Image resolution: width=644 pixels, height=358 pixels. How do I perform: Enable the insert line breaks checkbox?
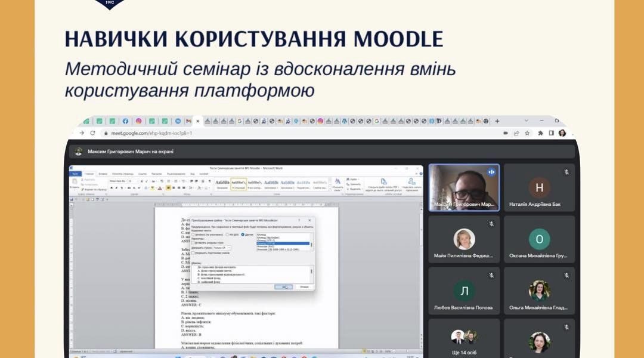(193, 243)
